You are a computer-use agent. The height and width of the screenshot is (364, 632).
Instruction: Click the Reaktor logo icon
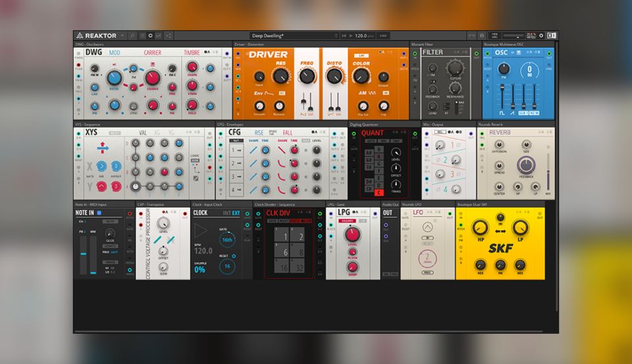click(x=80, y=36)
